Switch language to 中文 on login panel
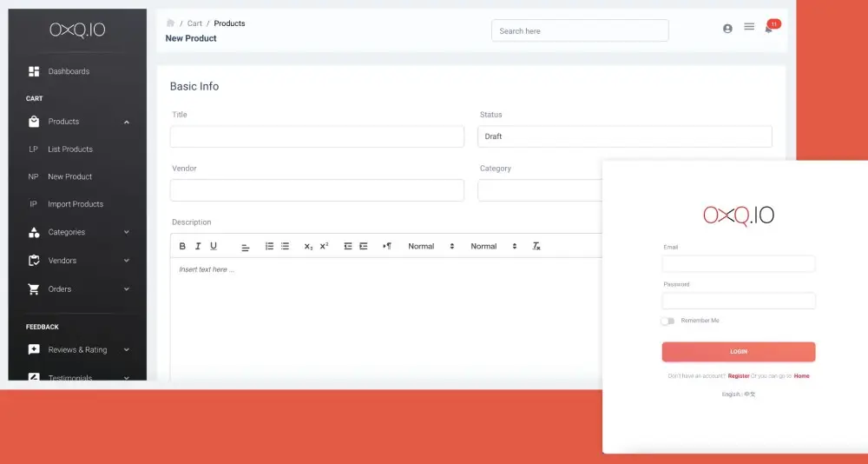Screen dimensions: 868x464 pyautogui.click(x=750, y=394)
